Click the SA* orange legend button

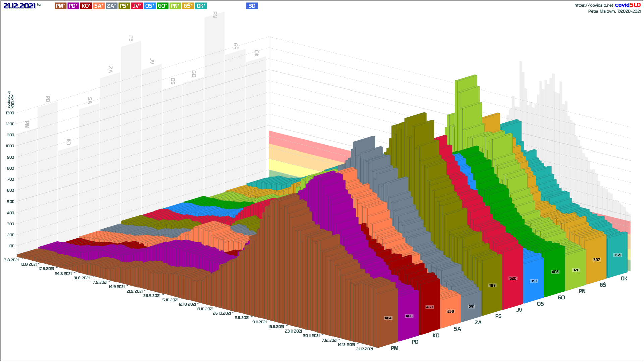tap(99, 6)
